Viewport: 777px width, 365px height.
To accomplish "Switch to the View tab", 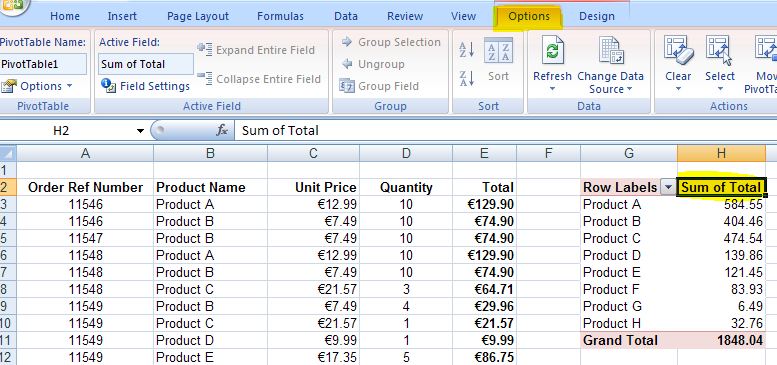I will 463,16.
